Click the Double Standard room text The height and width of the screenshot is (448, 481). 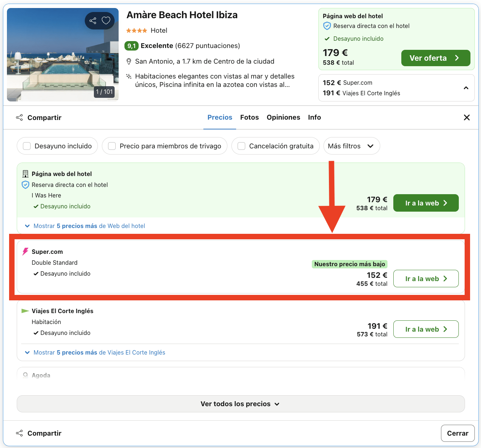coord(55,263)
